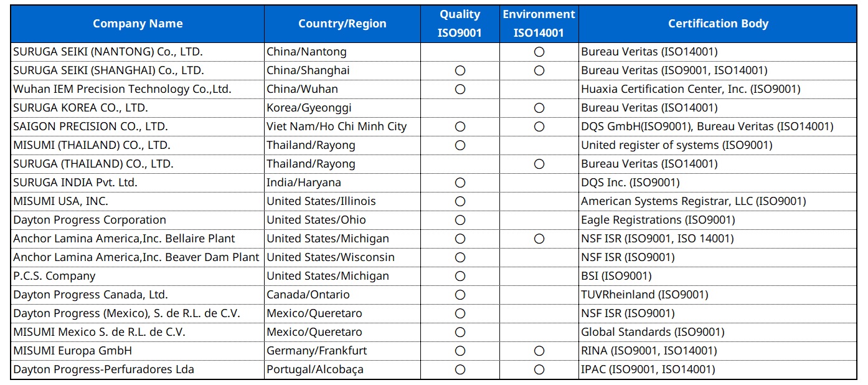Click the Company Name column header
The height and width of the screenshot is (385, 868).
pyautogui.click(x=138, y=24)
